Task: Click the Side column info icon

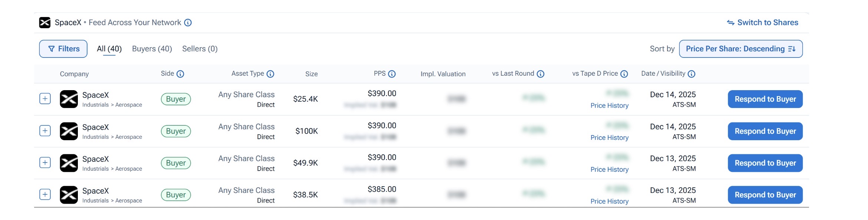Action: click(180, 74)
